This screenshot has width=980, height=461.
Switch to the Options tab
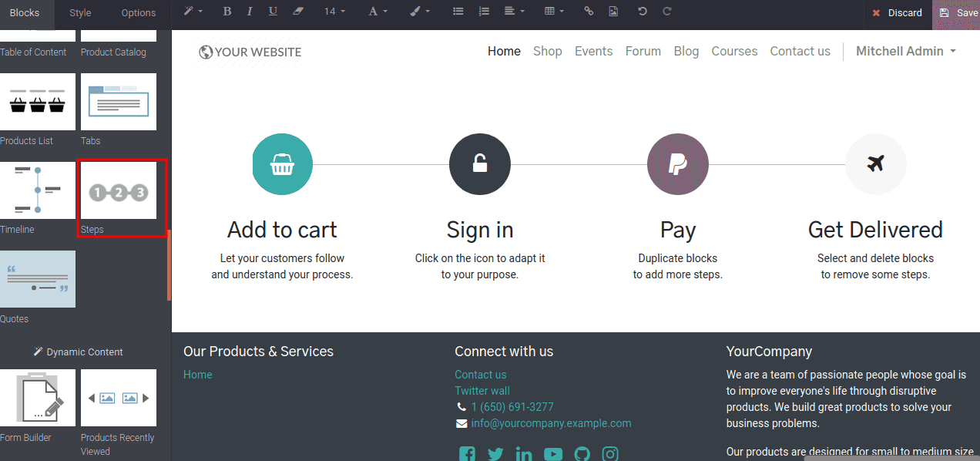(x=139, y=12)
